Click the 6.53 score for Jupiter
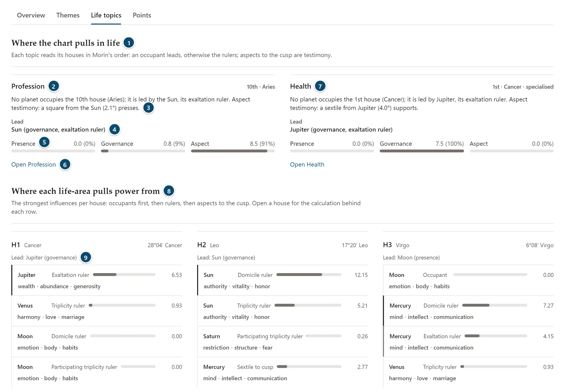 (177, 275)
